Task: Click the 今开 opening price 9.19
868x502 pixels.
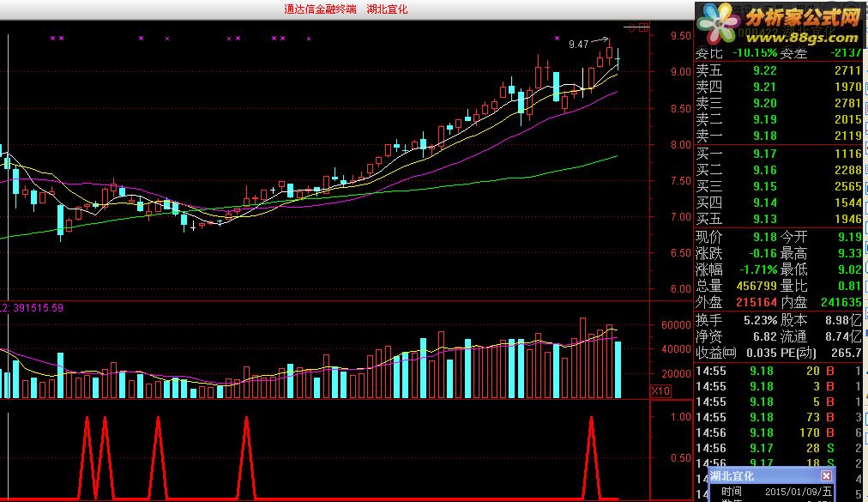Action: [x=850, y=237]
